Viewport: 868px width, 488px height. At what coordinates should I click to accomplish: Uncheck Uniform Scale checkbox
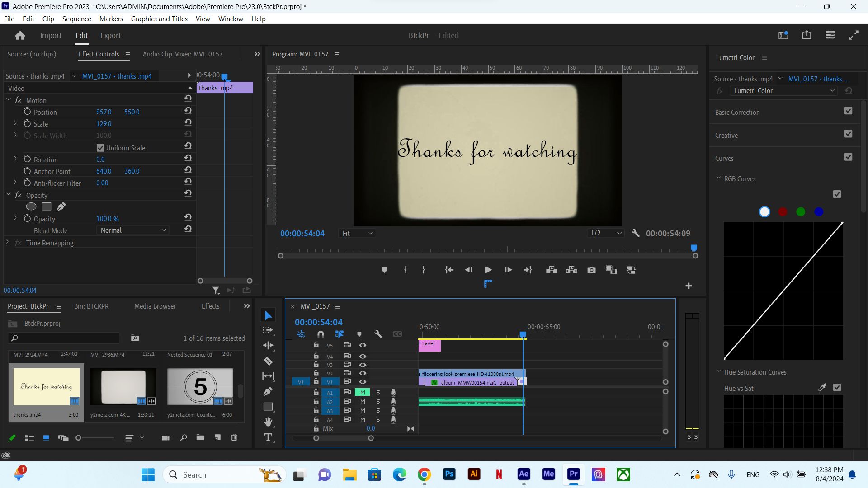[x=100, y=148]
